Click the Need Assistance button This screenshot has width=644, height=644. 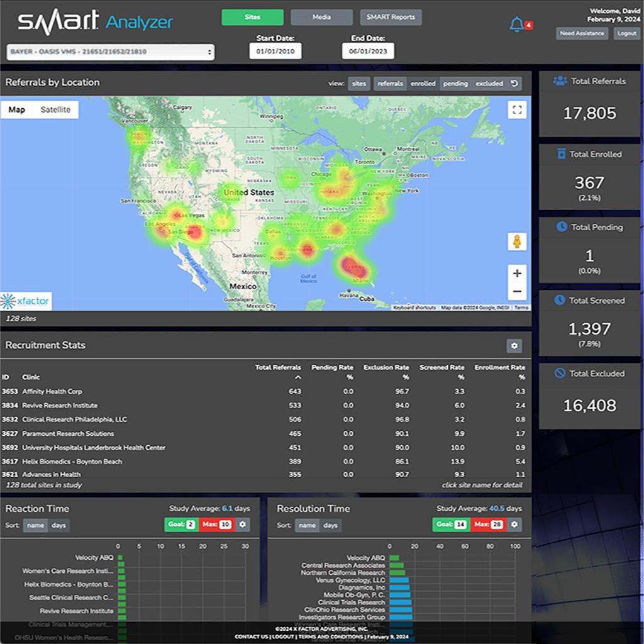pyautogui.click(x=581, y=33)
